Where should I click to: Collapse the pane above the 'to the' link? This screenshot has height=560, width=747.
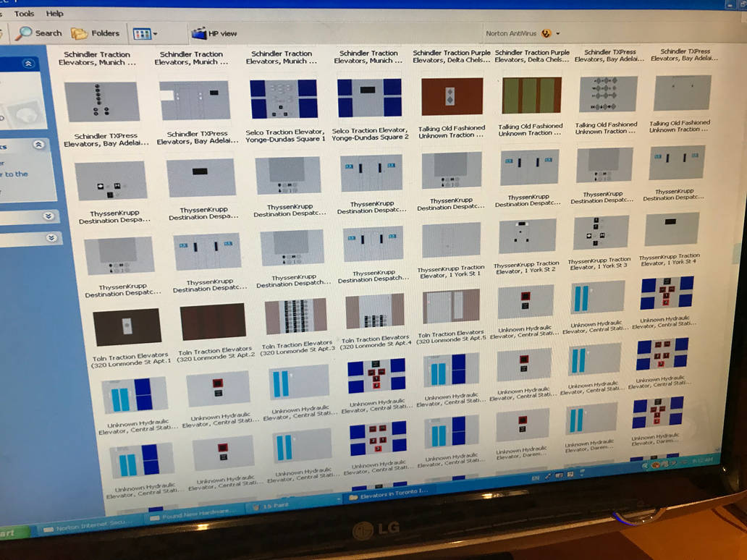(38, 144)
